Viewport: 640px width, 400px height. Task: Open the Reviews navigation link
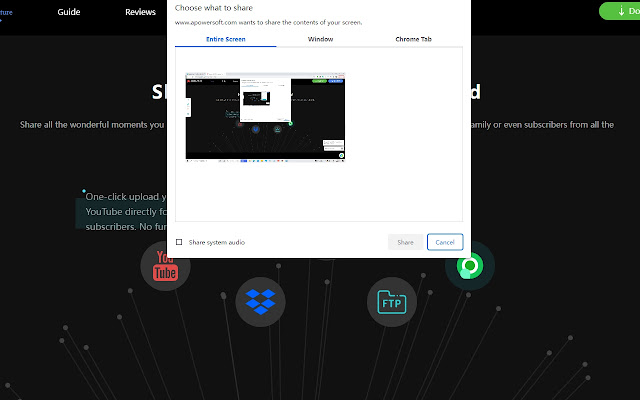(x=140, y=12)
